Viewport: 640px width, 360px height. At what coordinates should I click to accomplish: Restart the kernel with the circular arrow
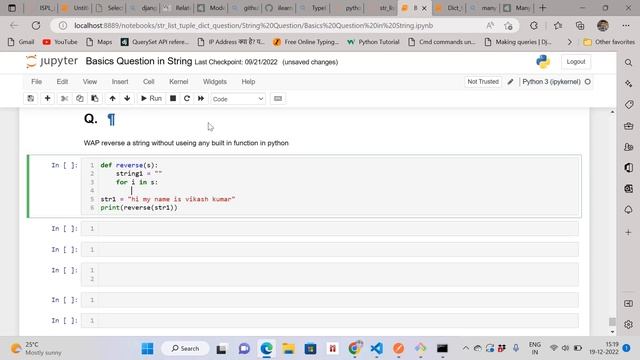(x=187, y=98)
